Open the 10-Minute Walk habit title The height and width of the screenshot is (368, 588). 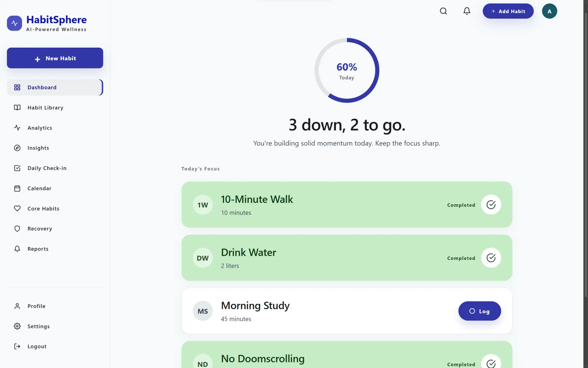click(x=257, y=199)
